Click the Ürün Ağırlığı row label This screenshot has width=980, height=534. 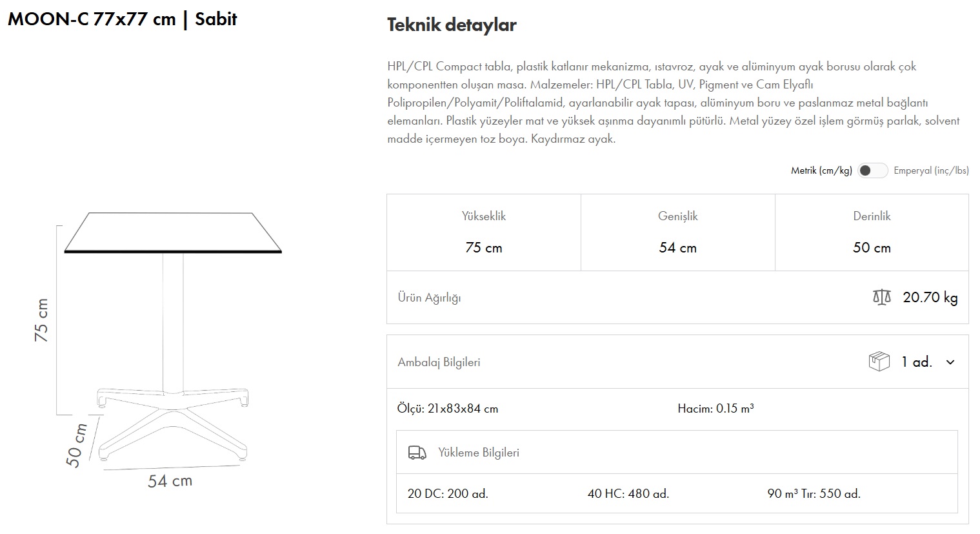pyautogui.click(x=429, y=298)
